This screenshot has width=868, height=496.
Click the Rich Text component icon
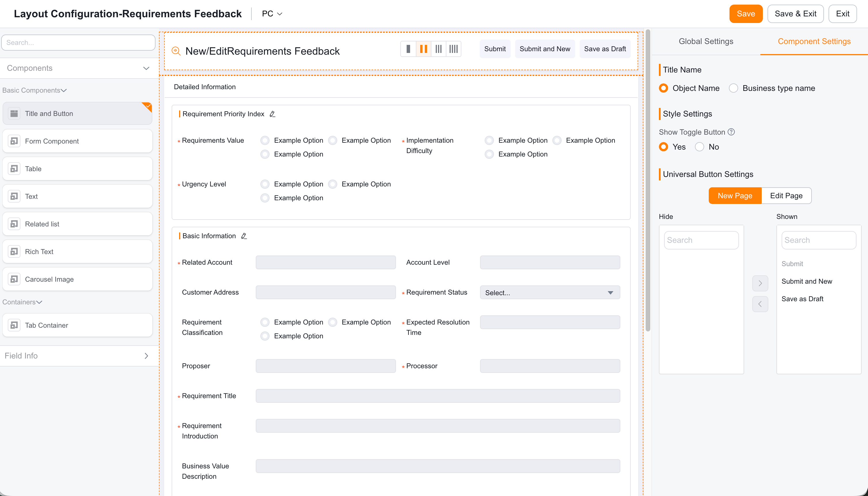point(14,251)
